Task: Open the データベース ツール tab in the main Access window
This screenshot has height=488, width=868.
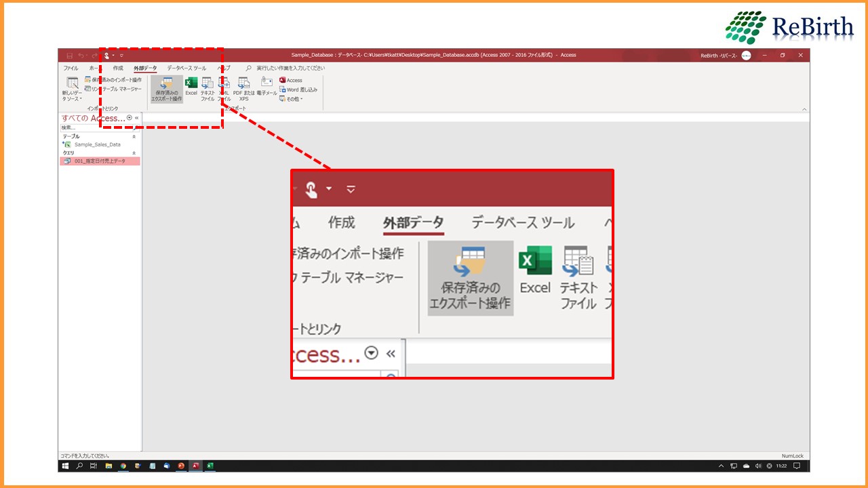Action: 186,68
